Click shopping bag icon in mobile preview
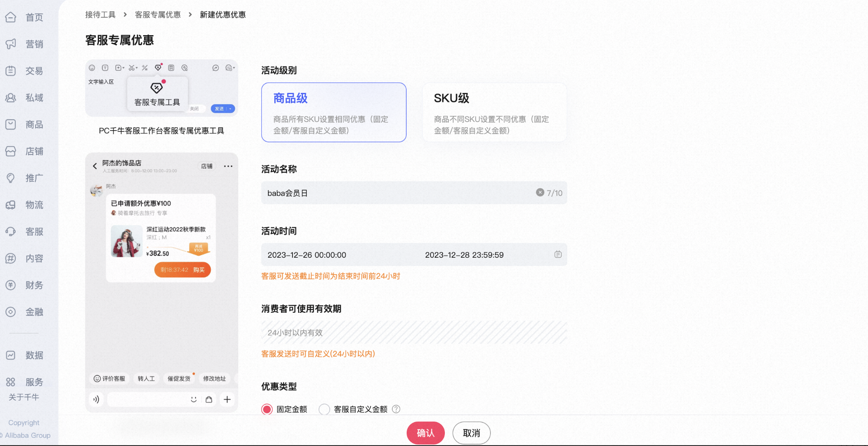This screenshot has width=868, height=446. pyautogui.click(x=209, y=399)
